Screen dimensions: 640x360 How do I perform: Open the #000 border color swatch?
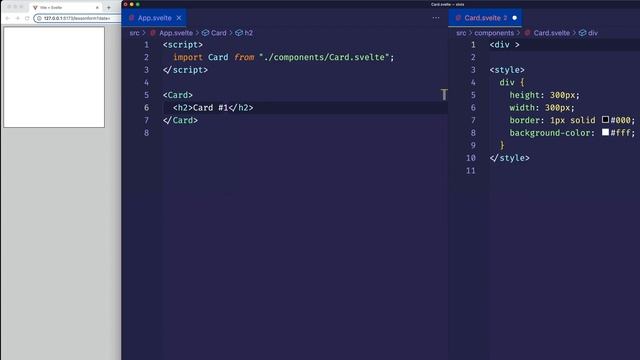tap(605, 120)
